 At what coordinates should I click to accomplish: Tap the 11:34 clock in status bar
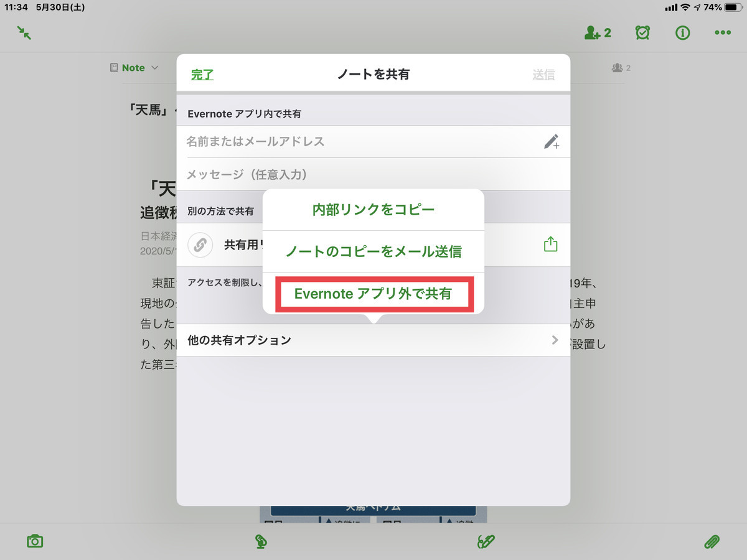click(17, 7)
